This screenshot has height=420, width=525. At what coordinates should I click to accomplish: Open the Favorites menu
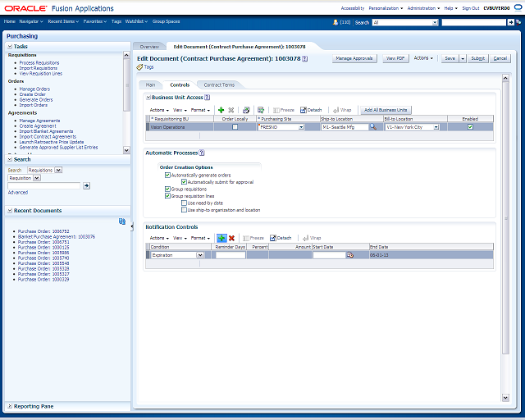click(95, 21)
